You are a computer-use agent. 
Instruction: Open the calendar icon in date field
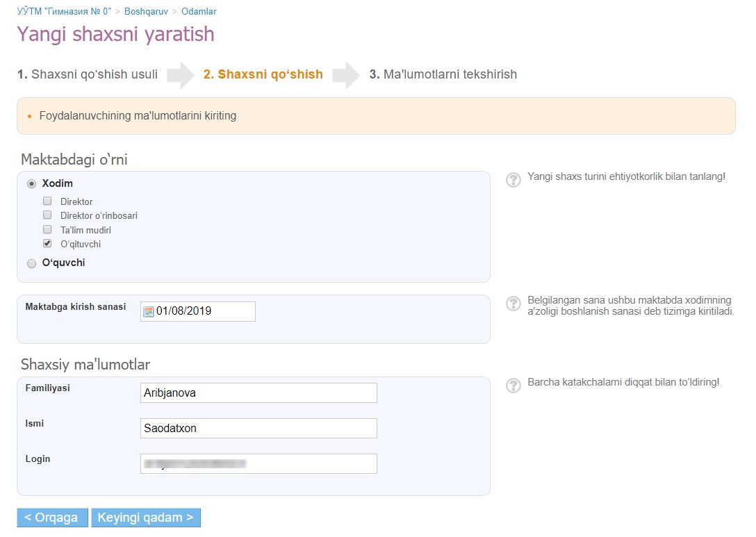pos(149,312)
